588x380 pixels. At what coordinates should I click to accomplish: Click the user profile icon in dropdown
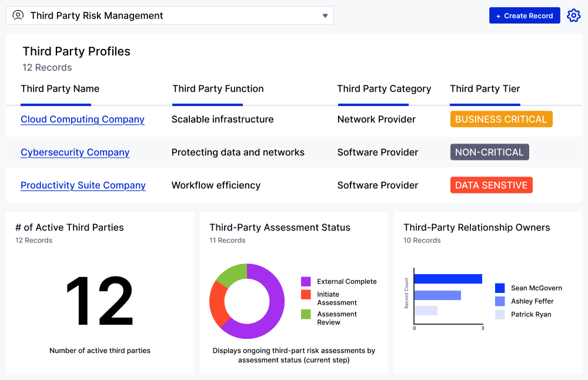(18, 15)
